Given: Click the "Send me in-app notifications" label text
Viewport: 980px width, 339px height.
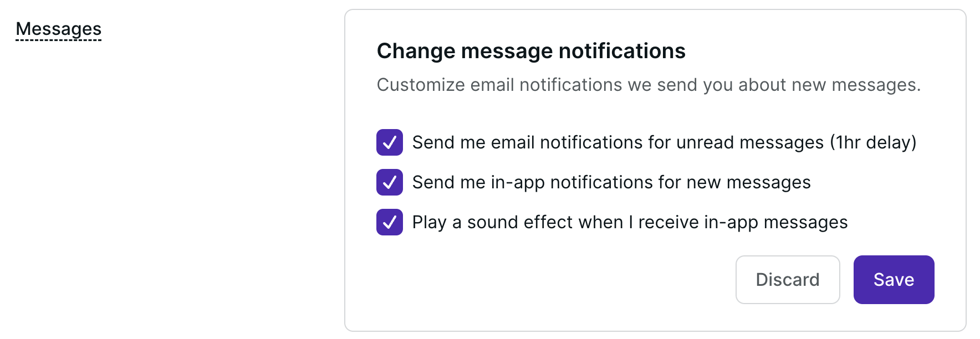Looking at the screenshot, I should (x=532, y=182).
